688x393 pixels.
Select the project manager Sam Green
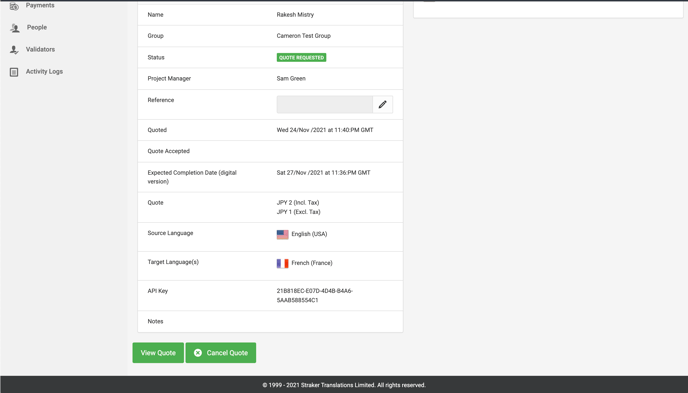291,79
